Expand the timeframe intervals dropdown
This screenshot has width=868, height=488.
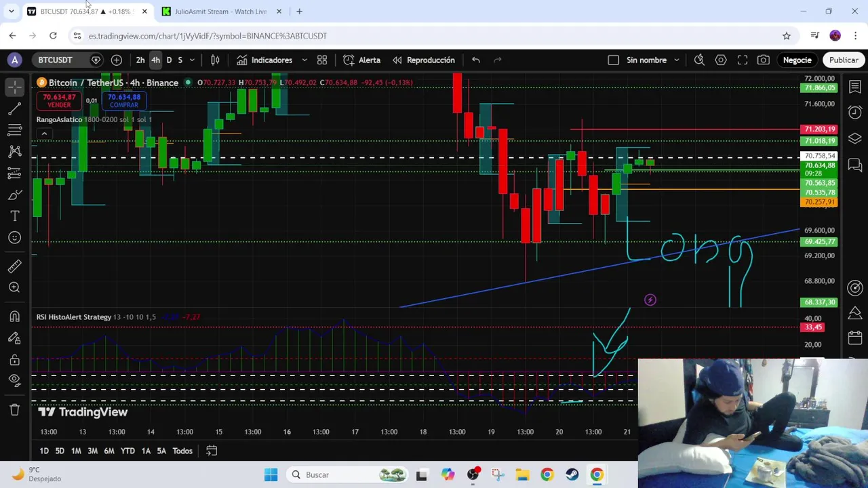(x=192, y=60)
